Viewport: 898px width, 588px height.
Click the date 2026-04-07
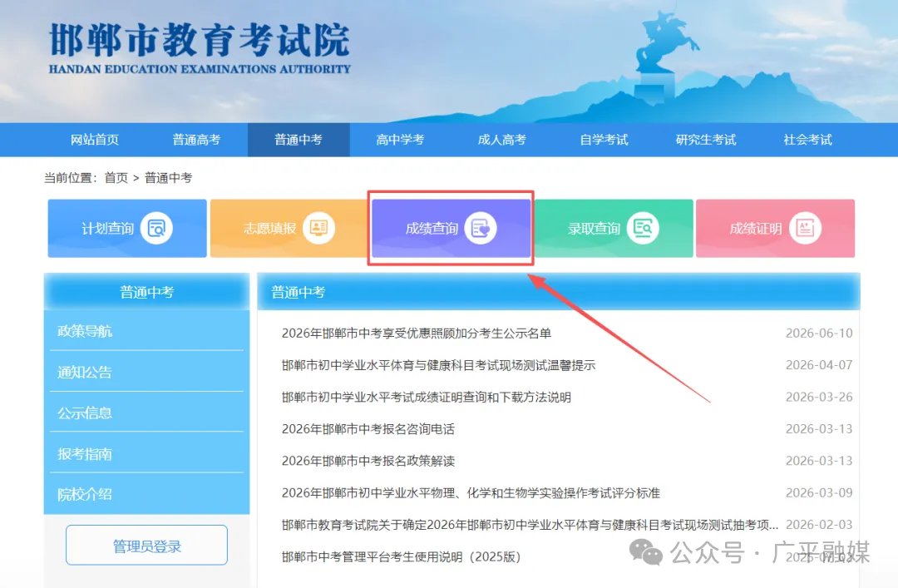[819, 365]
